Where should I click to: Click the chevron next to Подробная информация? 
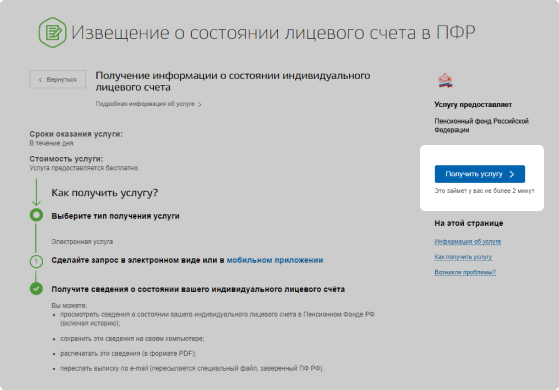pyautogui.click(x=200, y=104)
